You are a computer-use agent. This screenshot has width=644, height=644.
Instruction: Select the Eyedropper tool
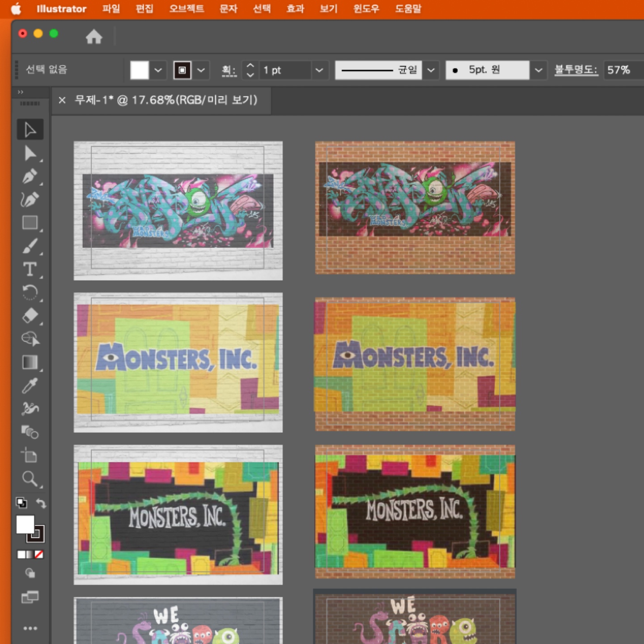click(30, 386)
